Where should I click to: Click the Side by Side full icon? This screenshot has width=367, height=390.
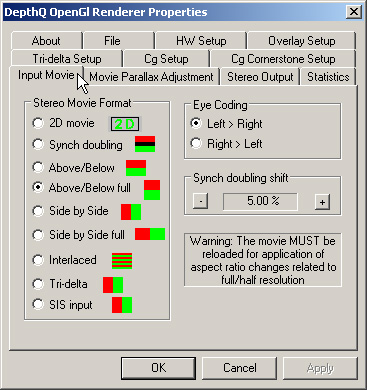point(150,234)
